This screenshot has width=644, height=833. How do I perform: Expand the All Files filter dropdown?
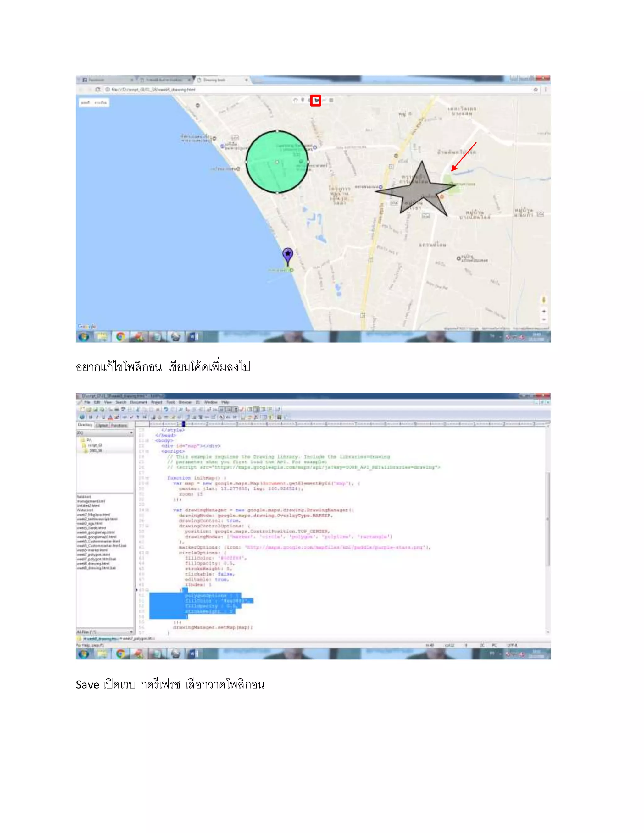131,632
